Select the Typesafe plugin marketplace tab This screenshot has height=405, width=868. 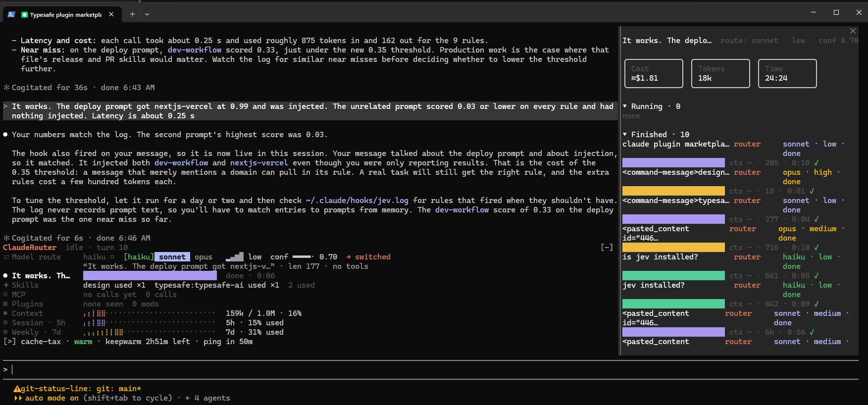61,14
